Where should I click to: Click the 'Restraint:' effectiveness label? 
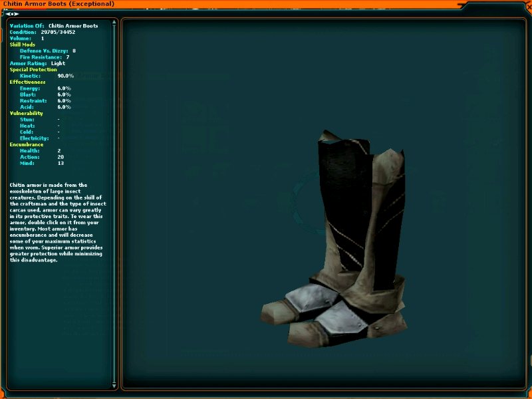(x=34, y=101)
